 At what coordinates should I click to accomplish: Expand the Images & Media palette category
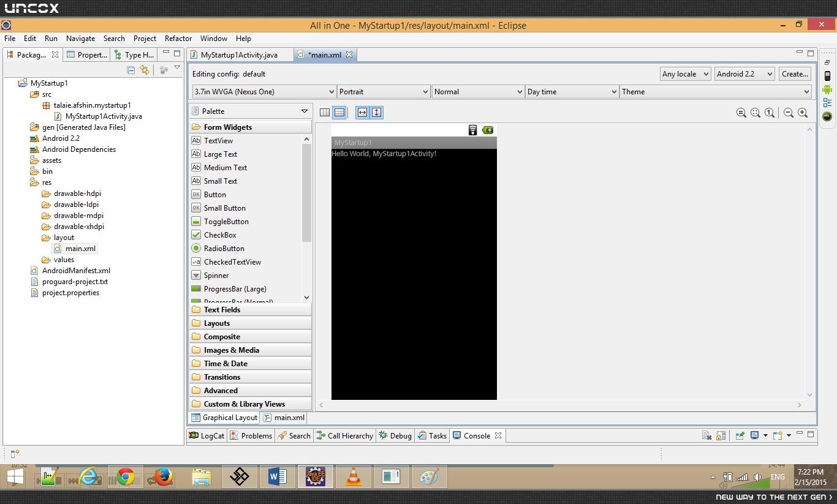click(x=250, y=350)
